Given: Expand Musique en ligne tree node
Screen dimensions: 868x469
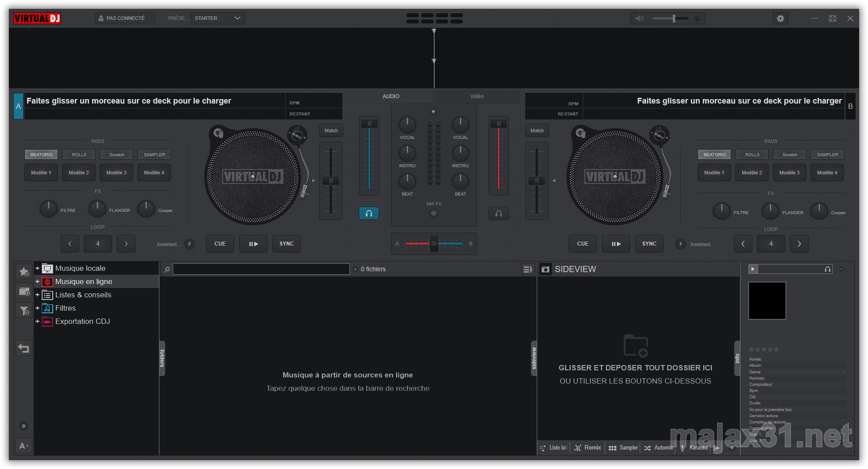Looking at the screenshot, I should click(x=38, y=281).
